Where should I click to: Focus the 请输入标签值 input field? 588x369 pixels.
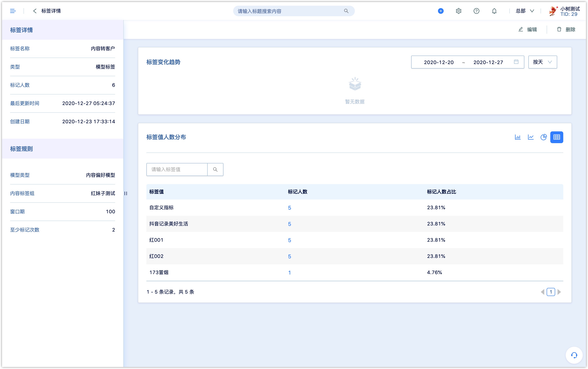[x=177, y=169]
